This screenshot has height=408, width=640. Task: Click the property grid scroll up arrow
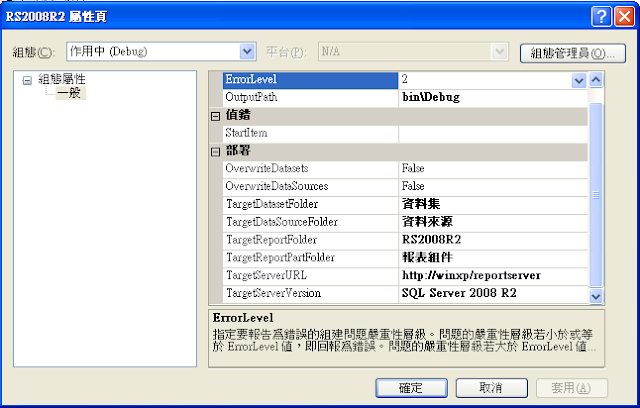[x=596, y=80]
